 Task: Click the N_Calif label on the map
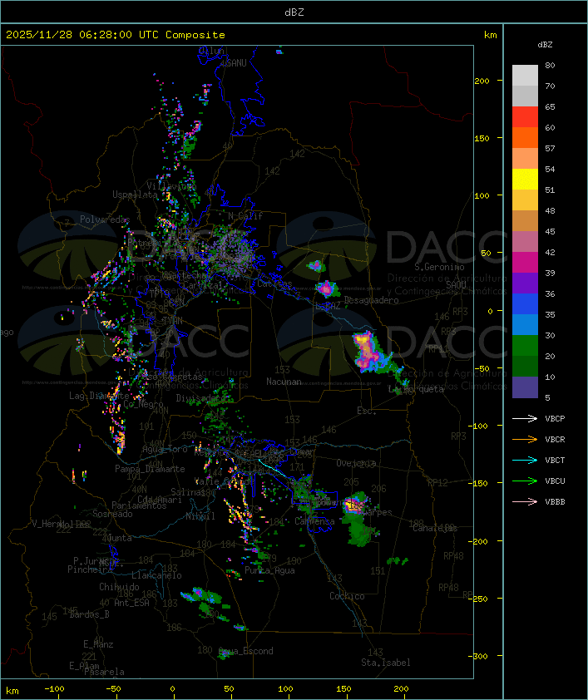[x=245, y=216]
